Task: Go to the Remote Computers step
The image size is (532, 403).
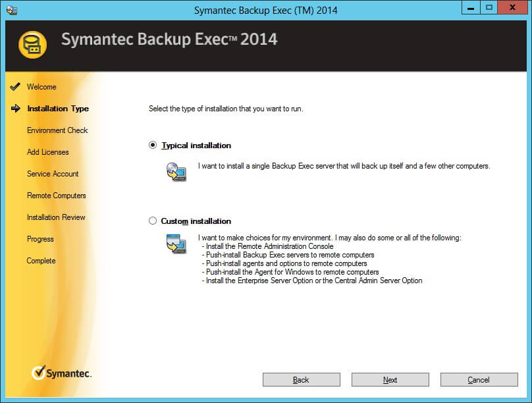Action: (x=57, y=196)
